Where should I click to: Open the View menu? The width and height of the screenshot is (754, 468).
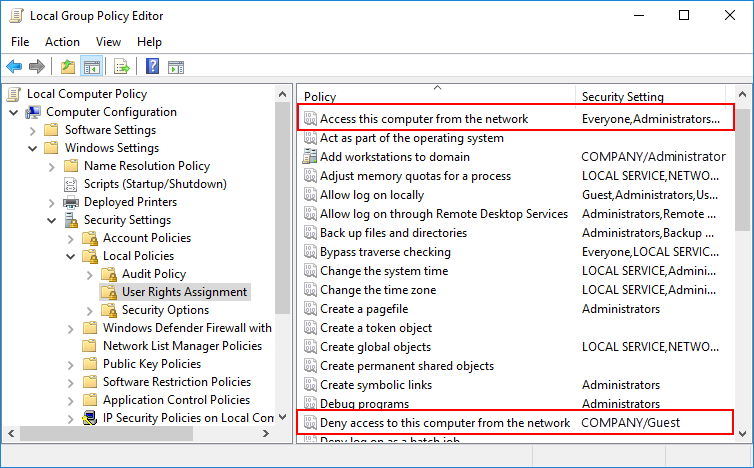(108, 42)
